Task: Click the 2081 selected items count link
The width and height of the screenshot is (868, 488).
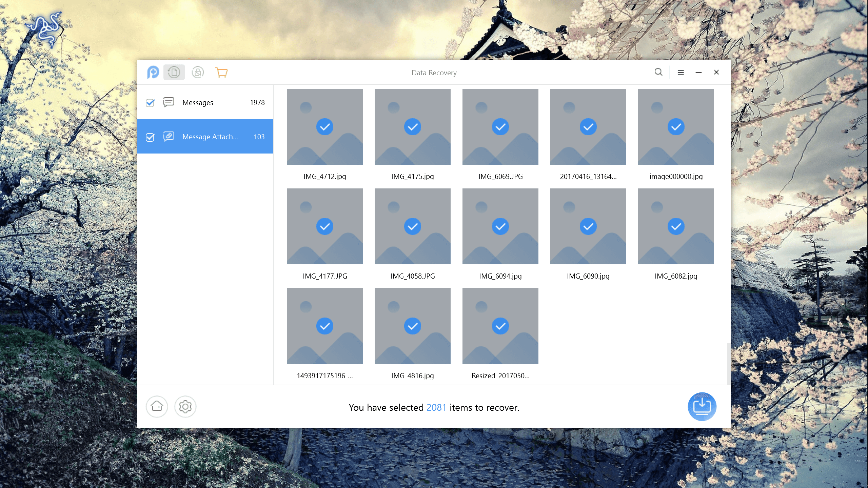Action: point(436,407)
